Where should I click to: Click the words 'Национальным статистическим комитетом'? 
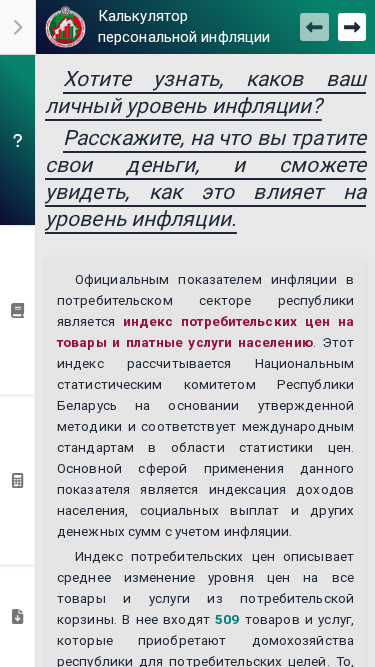coord(205,374)
